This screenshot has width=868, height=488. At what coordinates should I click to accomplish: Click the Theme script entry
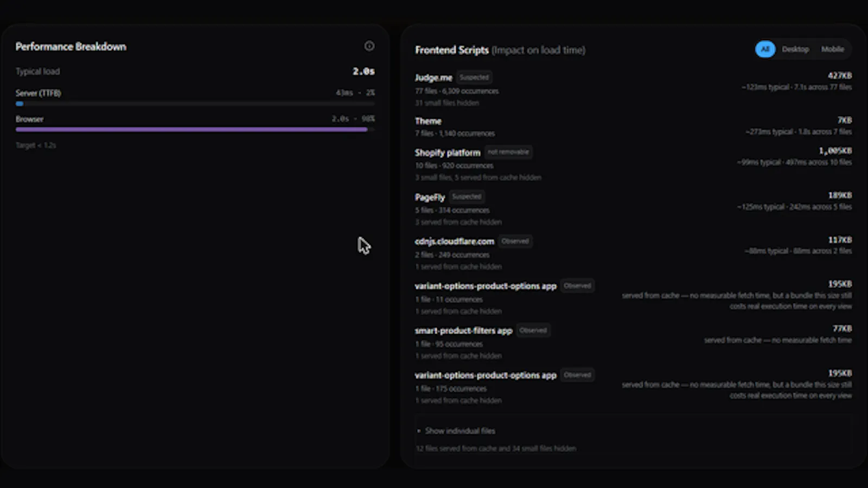pyautogui.click(x=428, y=121)
